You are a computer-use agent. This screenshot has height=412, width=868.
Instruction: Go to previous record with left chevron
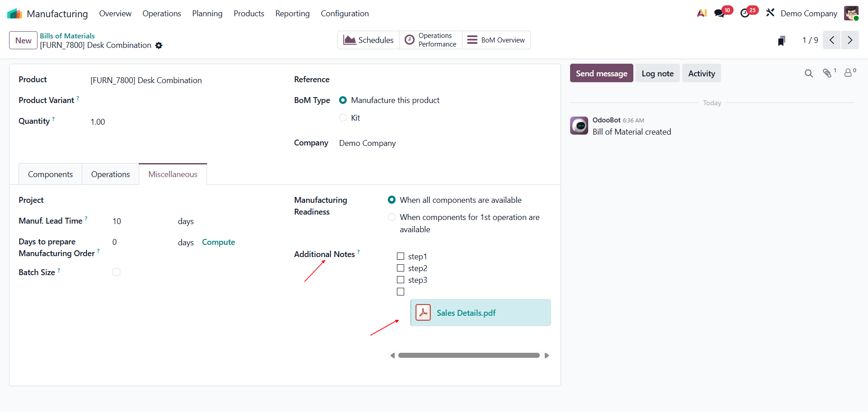coord(832,40)
